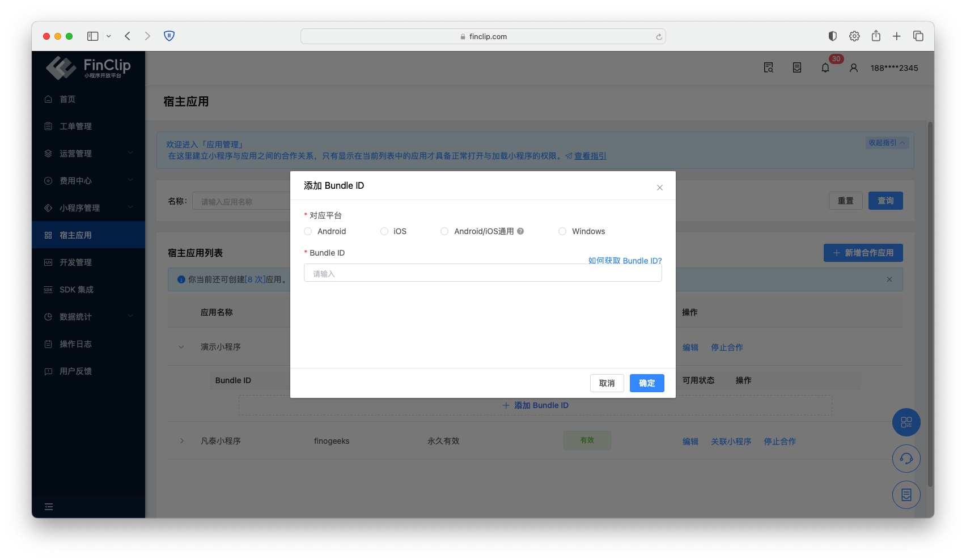Expand the 运营管理 sidebar menu
This screenshot has width=966, height=560.
pos(88,154)
